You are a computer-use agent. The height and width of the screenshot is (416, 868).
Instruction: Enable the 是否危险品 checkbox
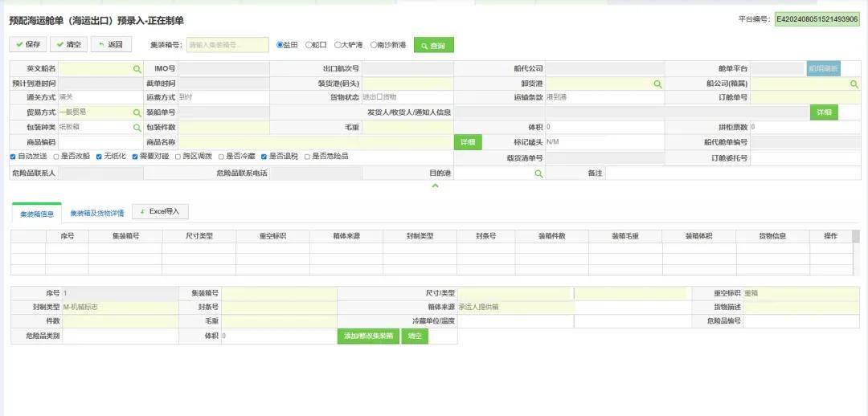(307, 156)
